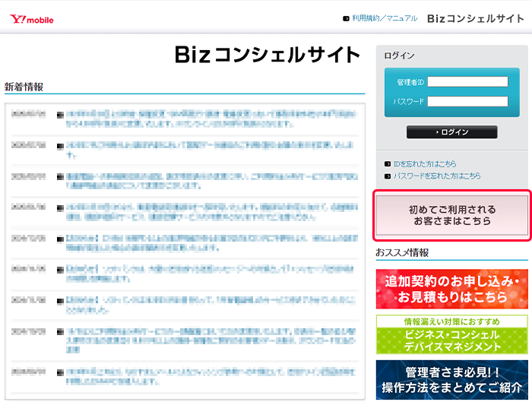The height and width of the screenshot is (405, 532).
Task: Click the arrow icon beside パスワードを忘れた方はこちら
Action: [388, 176]
